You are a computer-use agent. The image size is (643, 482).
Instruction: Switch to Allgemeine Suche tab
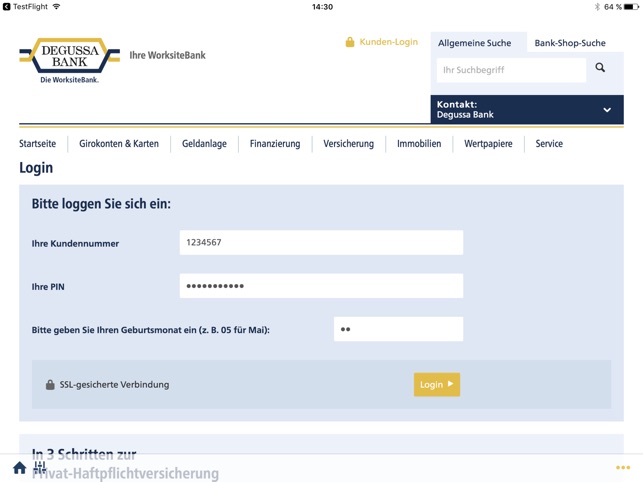[x=474, y=43]
